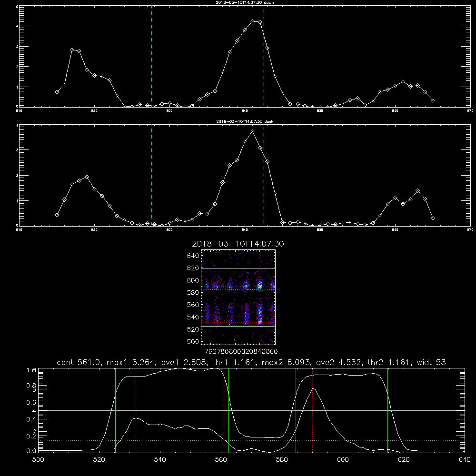Image resolution: width=476 pixels, height=476 pixels.
Task: Click the '500' label on bottom plot x-axis
Action: (38, 460)
